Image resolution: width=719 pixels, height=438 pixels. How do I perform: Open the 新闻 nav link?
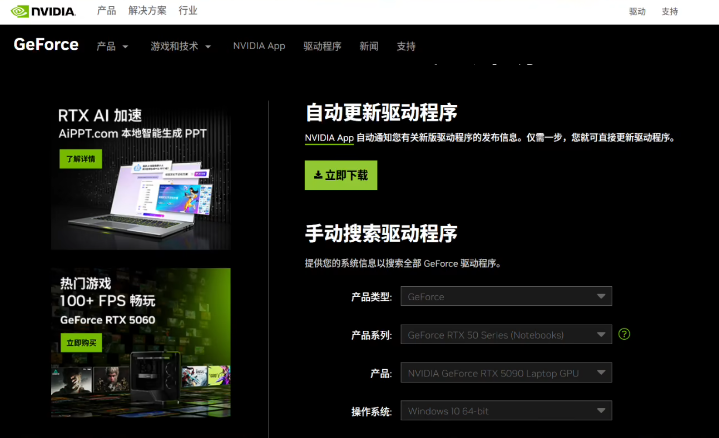[x=369, y=46]
